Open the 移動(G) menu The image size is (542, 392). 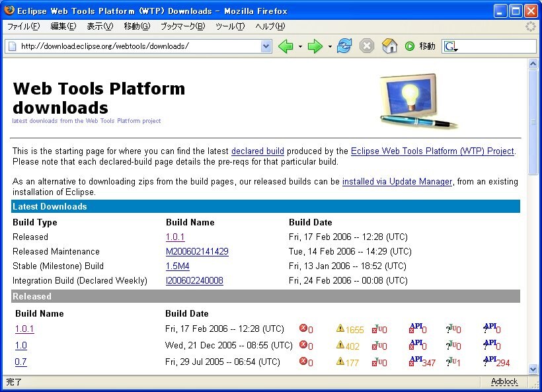pos(137,26)
